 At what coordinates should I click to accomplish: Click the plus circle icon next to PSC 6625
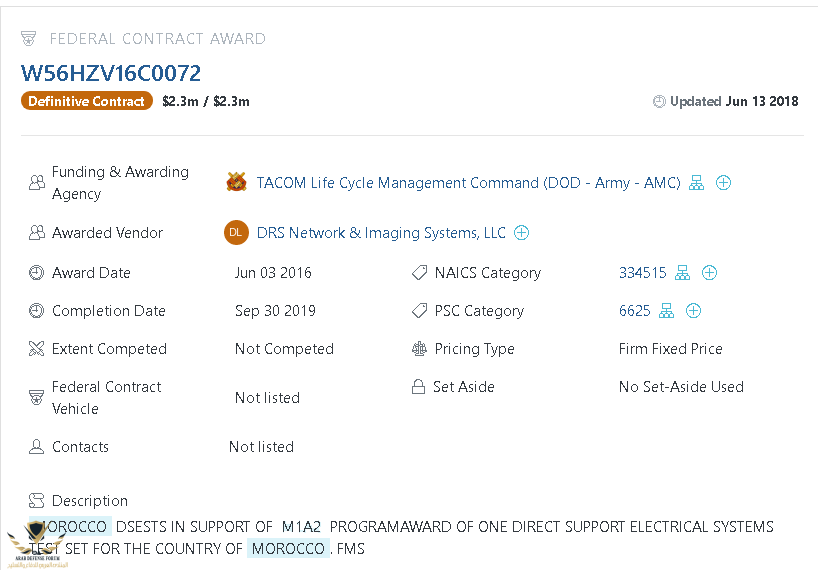click(693, 310)
